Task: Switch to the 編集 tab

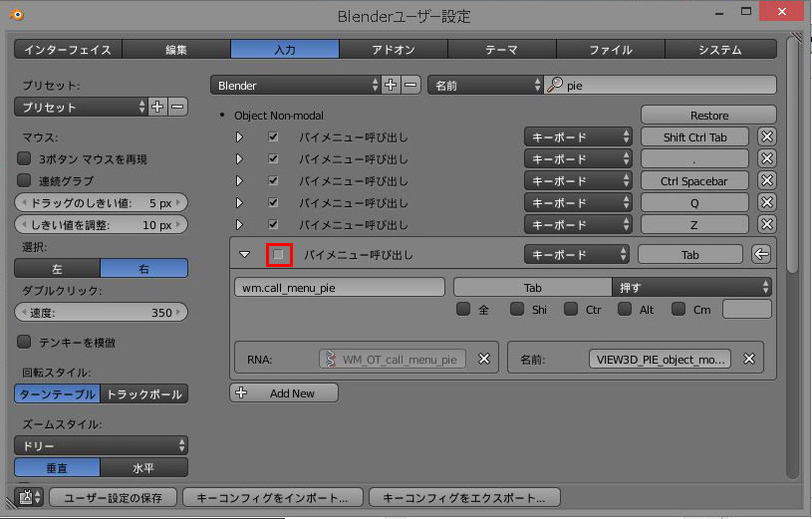Action: [x=176, y=49]
